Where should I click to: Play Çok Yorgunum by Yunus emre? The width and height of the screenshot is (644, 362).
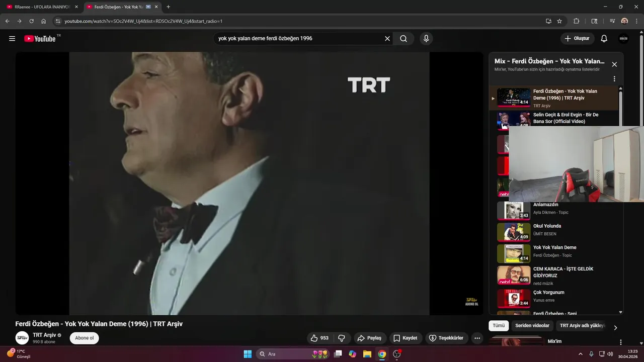tap(553, 298)
